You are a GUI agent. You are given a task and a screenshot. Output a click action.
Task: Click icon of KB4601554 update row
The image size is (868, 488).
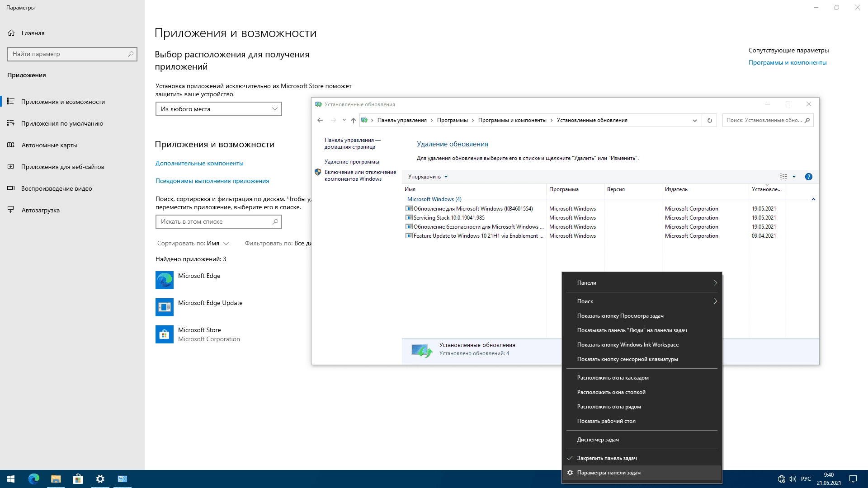point(409,209)
